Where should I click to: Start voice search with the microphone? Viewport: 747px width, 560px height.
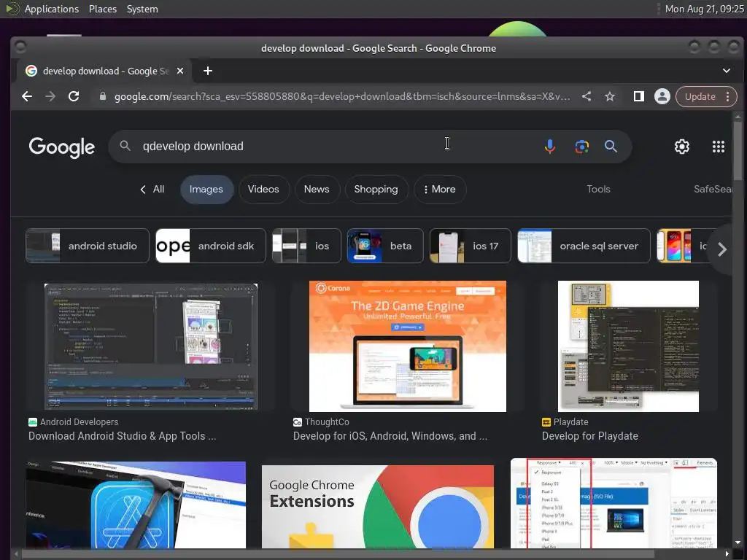click(550, 146)
